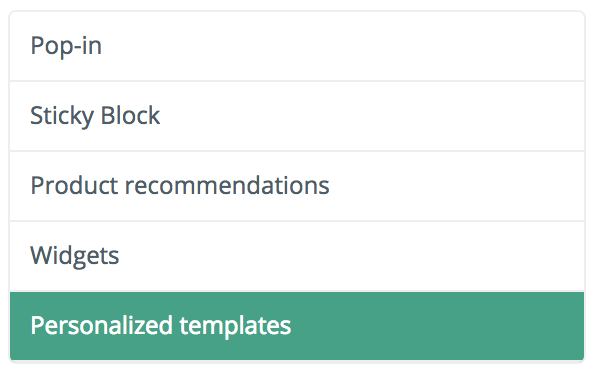The height and width of the screenshot is (376, 594).
Task: Click the Widgets text label
Action: pos(75,256)
